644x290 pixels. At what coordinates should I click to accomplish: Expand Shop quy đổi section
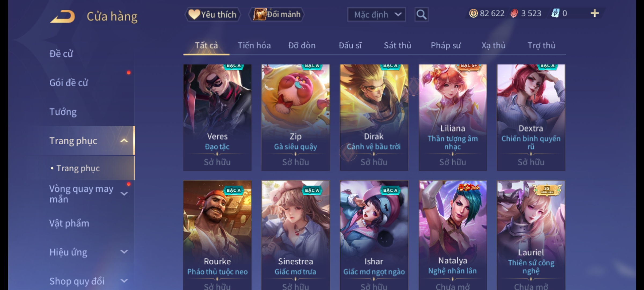(124, 281)
